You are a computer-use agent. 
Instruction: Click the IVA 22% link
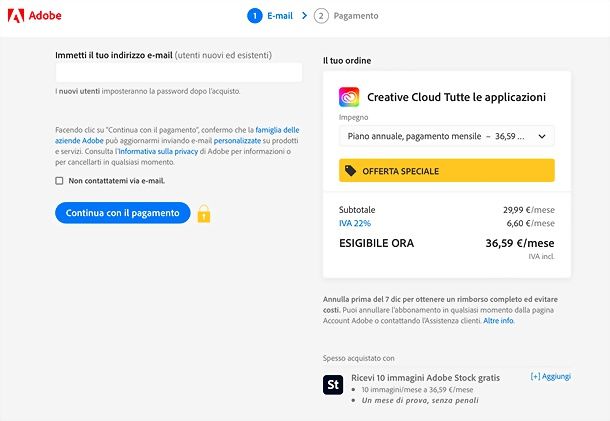tap(355, 223)
